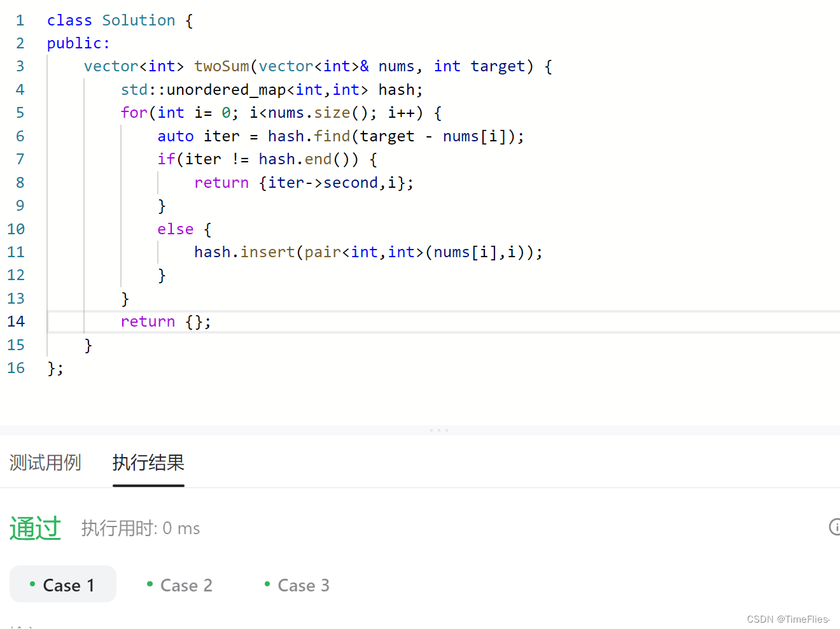Click line number 5 in the gutter
840x629 pixels.
tap(20, 113)
